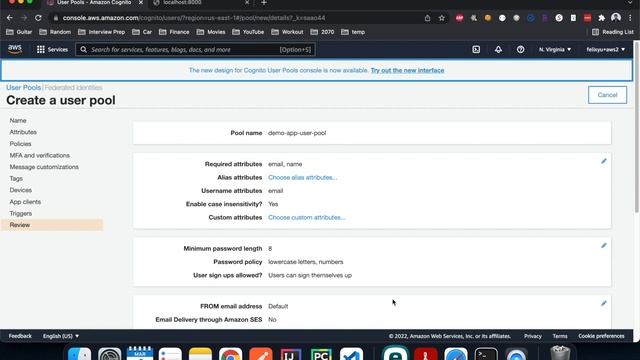Open the notifications bell icon
Viewport: 640px width, 360px height.
(498, 49)
